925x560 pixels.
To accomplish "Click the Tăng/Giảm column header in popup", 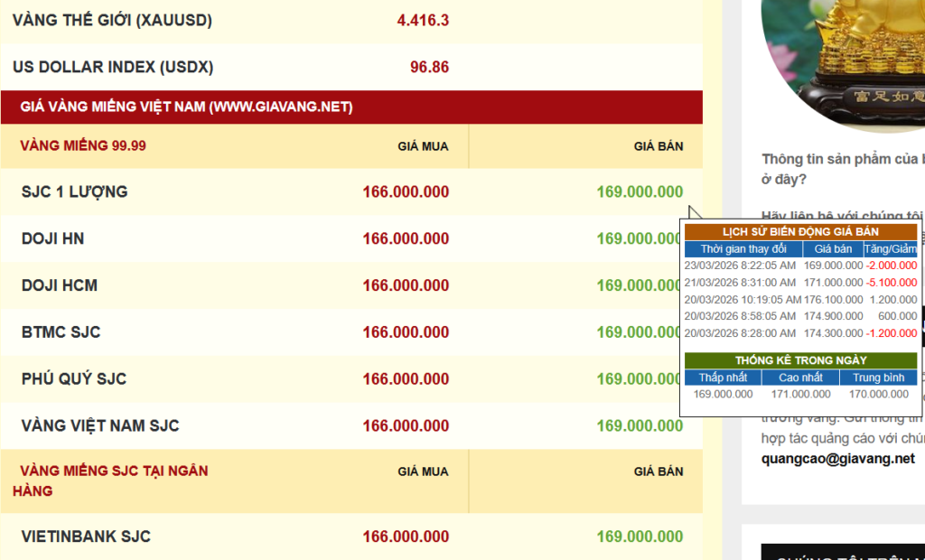I will (x=890, y=248).
